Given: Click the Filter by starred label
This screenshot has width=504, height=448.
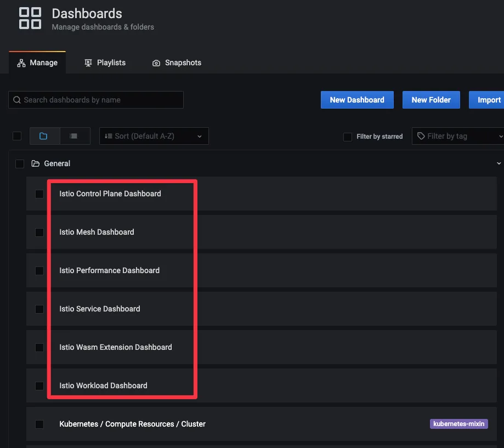Looking at the screenshot, I should point(380,137).
